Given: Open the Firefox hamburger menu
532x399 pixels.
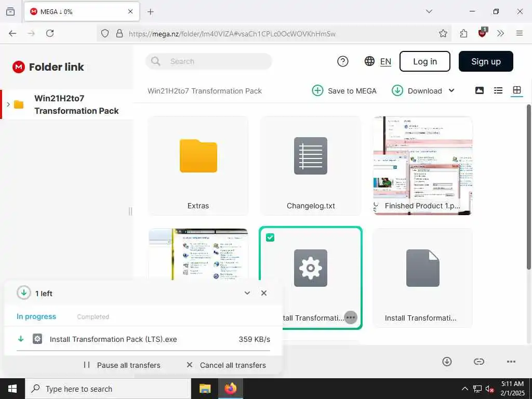Looking at the screenshot, I should point(519,33).
